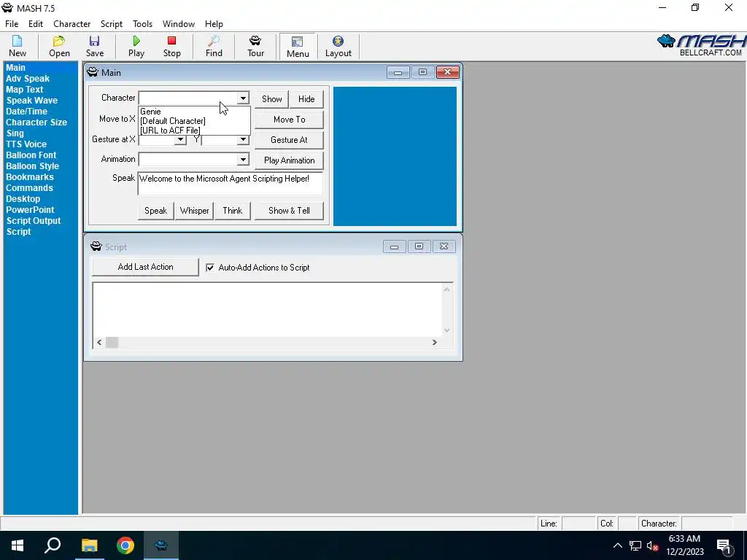The width and height of the screenshot is (747, 560).
Task: Click the Gesture At button
Action: pos(289,140)
